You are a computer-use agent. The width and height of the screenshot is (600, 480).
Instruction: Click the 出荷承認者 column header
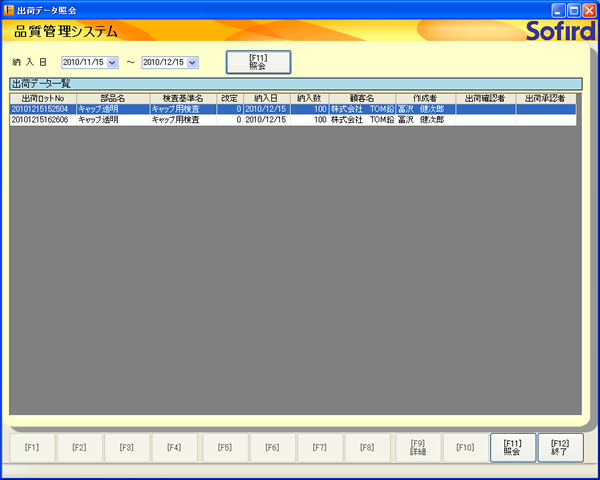[x=547, y=98]
